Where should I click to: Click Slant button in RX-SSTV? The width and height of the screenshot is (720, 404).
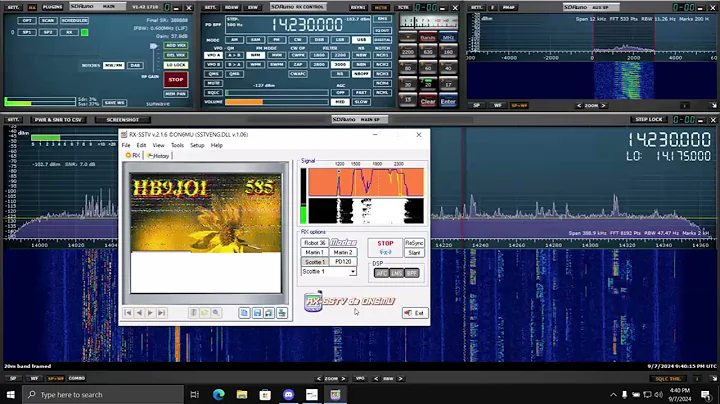(414, 252)
